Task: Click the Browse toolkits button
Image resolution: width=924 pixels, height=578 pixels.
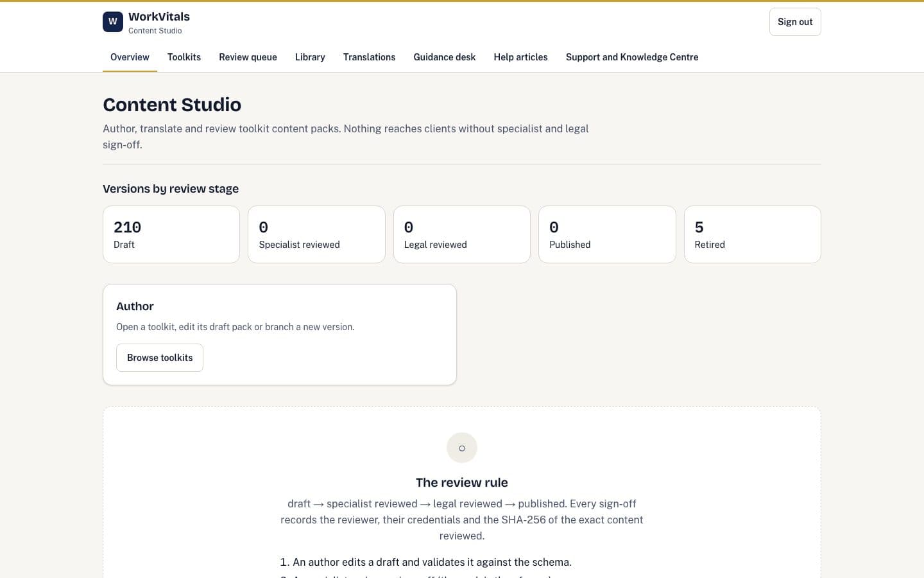Action: tap(160, 358)
